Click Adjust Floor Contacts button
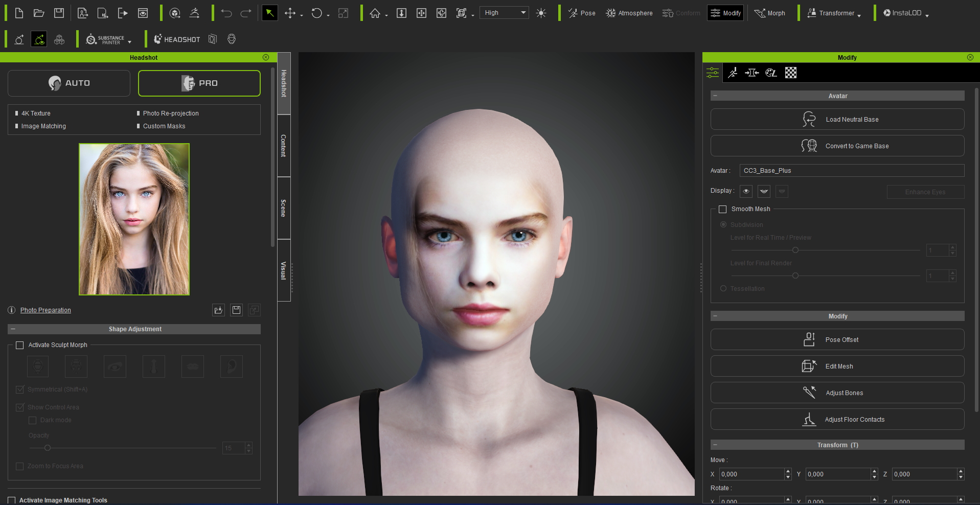This screenshot has width=980, height=505. click(x=837, y=419)
